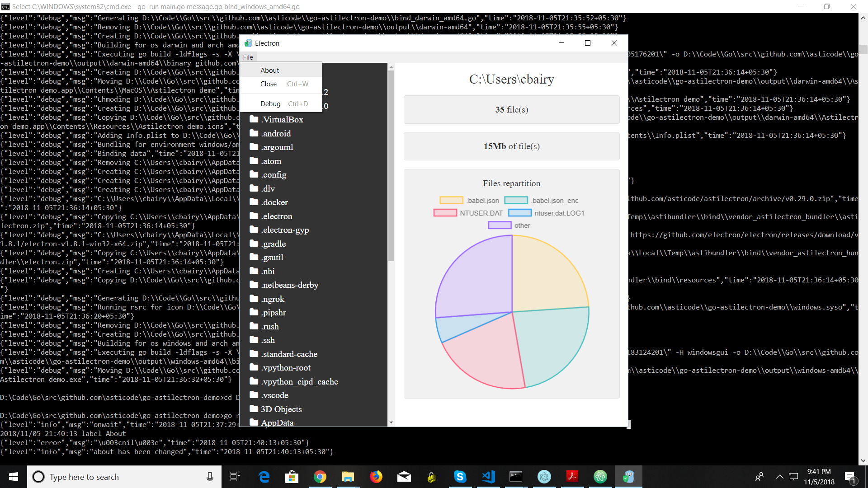The width and height of the screenshot is (868, 488).
Task: Expand the .netbeans-derby directory entry
Action: click(289, 285)
